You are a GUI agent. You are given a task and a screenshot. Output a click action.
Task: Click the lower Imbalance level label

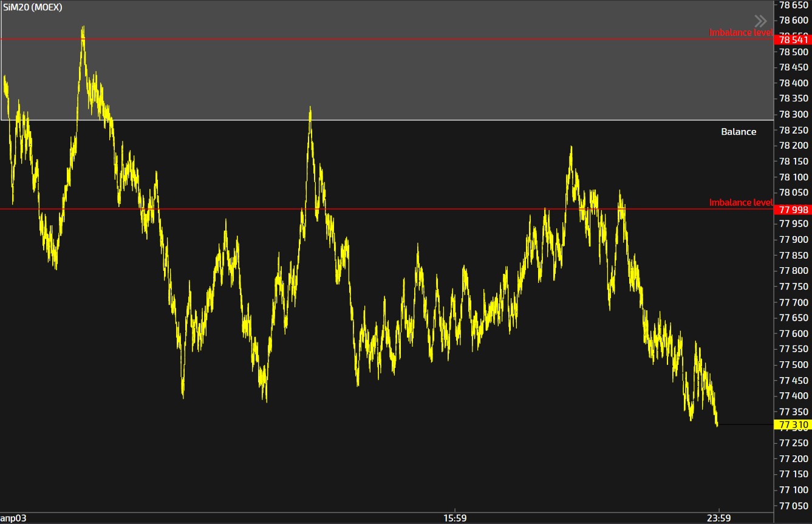[741, 202]
